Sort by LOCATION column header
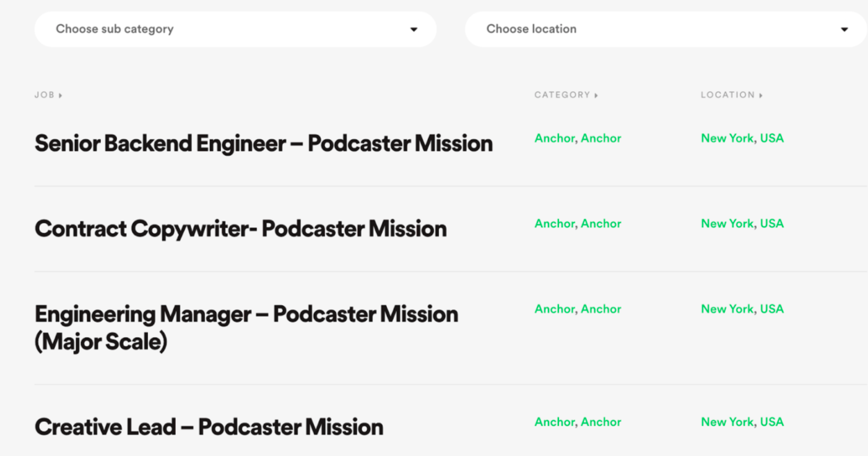Viewport: 868px width, 456px height. [732, 95]
